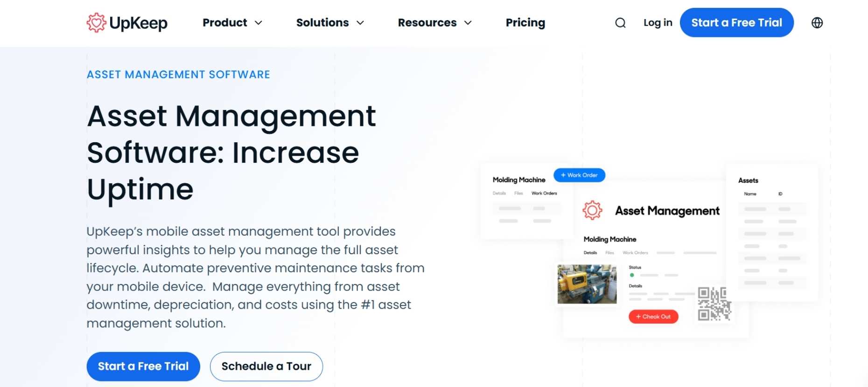Click the Log in link
Image resolution: width=868 pixels, height=387 pixels.
pos(658,23)
